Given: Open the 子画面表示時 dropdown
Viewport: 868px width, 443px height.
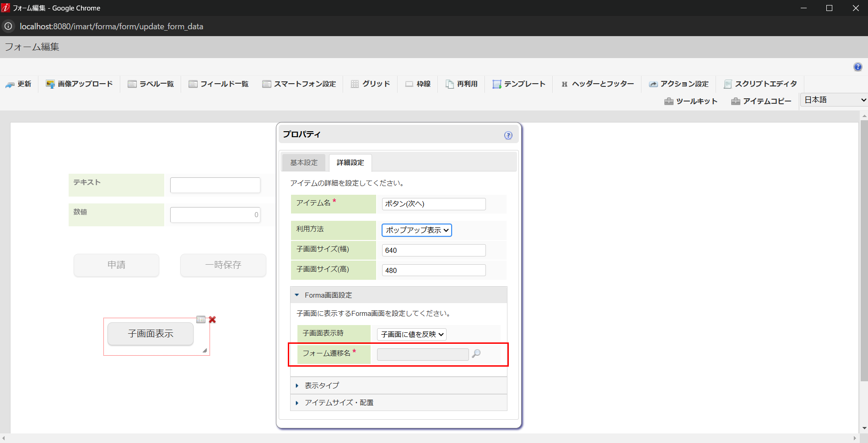Looking at the screenshot, I should point(411,334).
